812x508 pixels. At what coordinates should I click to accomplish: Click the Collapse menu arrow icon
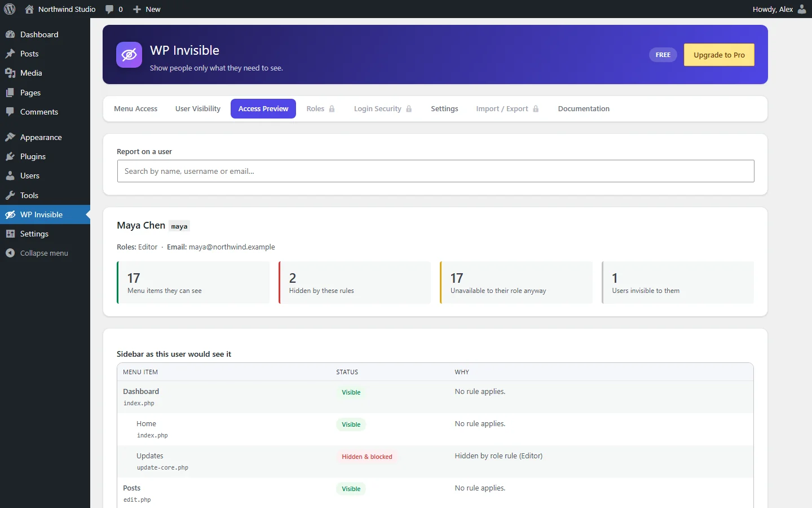pyautogui.click(x=10, y=253)
